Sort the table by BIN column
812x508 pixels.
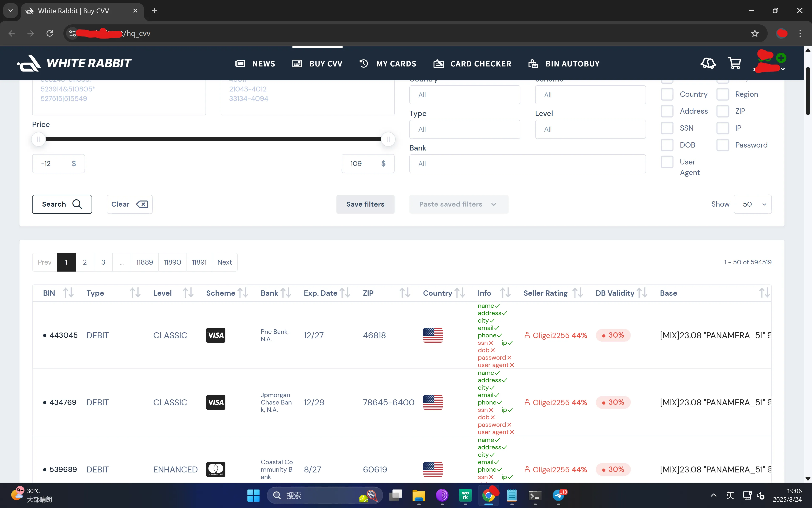coord(69,293)
